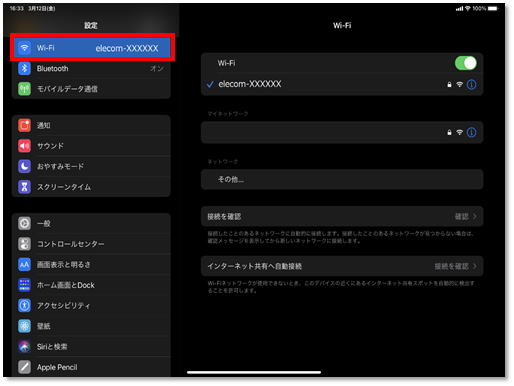Select connected network elecom-XXXXXX
This screenshot has width=514, height=386.
[342, 84]
